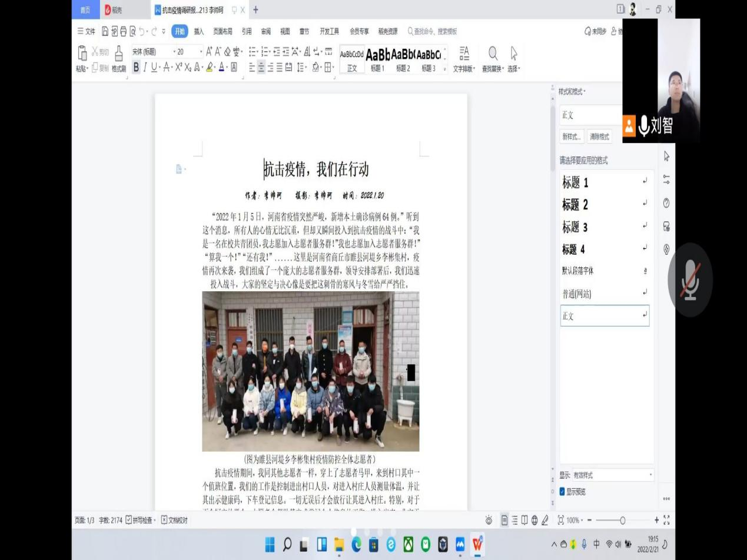Expand the font size dropdown showing 20

pyautogui.click(x=190, y=52)
